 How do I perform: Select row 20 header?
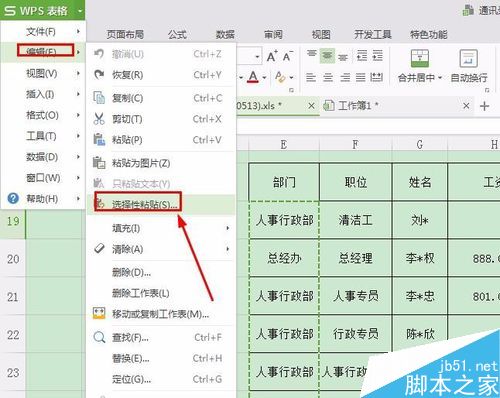(x=13, y=259)
